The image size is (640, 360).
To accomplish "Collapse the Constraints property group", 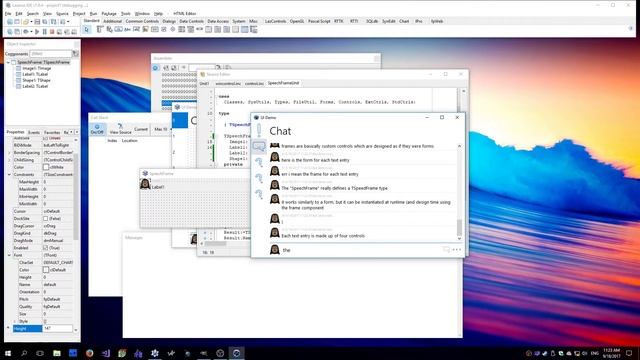I will (10, 175).
